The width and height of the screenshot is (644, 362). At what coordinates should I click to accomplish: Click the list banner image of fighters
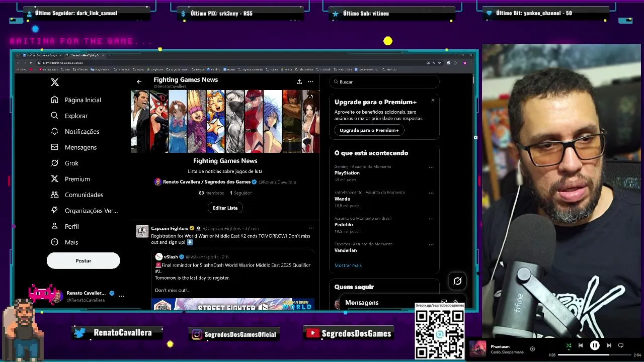(225, 121)
